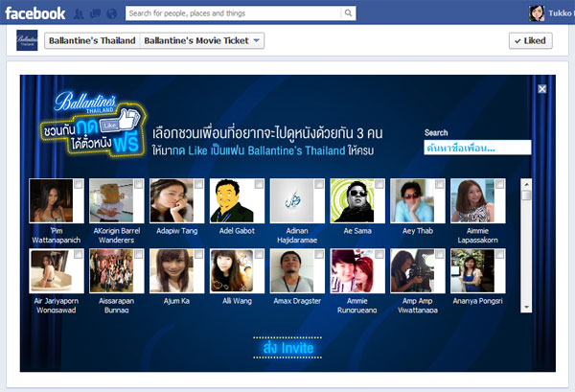Viewport: 575px width, 392px height.
Task: Click the search magnifier icon
Action: tap(349, 13)
